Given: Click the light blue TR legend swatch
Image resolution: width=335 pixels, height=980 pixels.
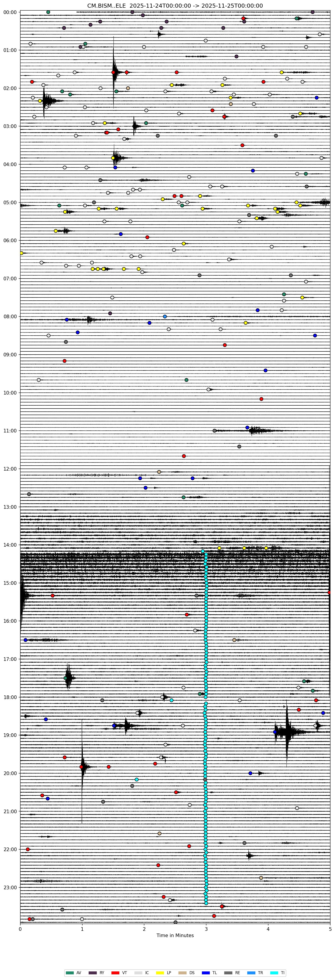Looking at the screenshot, I should click(251, 973).
